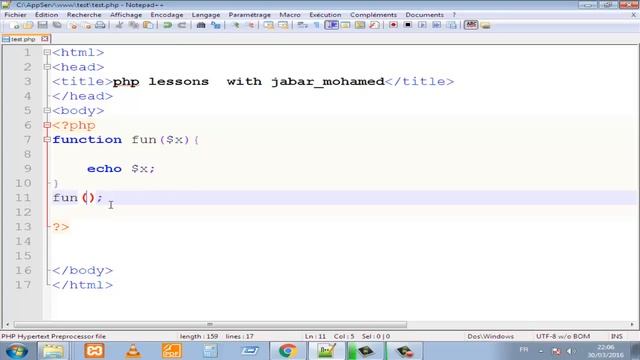
Task: Collapse the <body> fold on line 5
Action: tap(47, 111)
